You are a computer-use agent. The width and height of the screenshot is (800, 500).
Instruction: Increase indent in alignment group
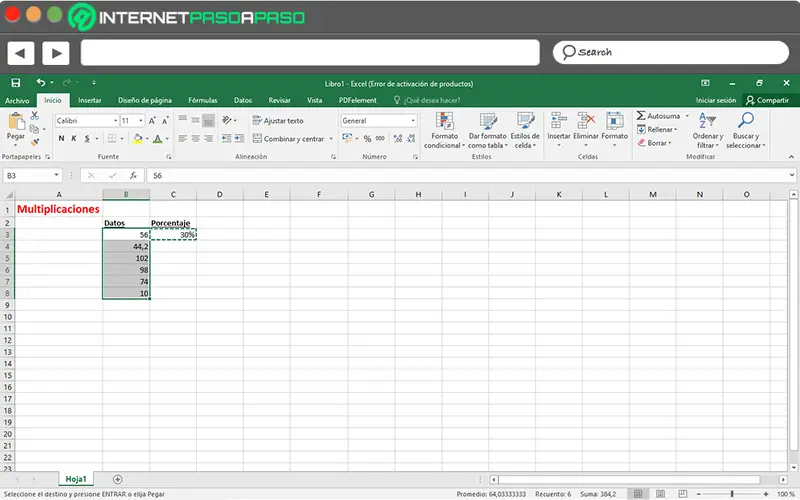point(239,138)
